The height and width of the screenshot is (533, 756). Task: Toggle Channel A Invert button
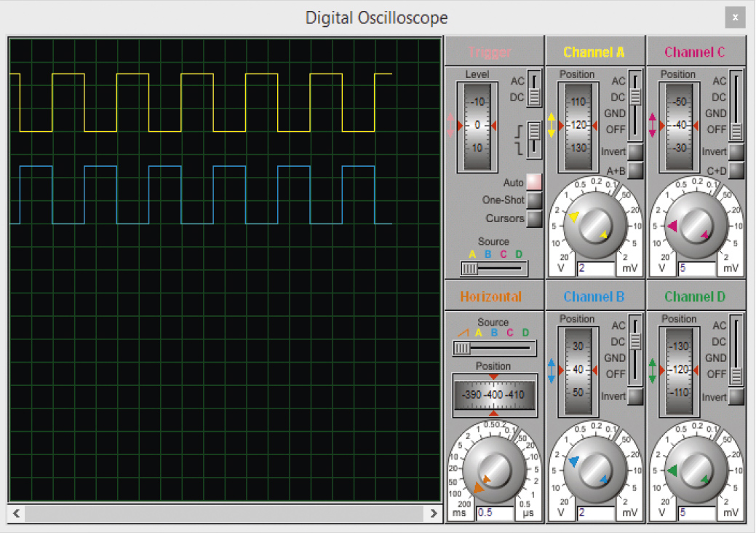635,152
